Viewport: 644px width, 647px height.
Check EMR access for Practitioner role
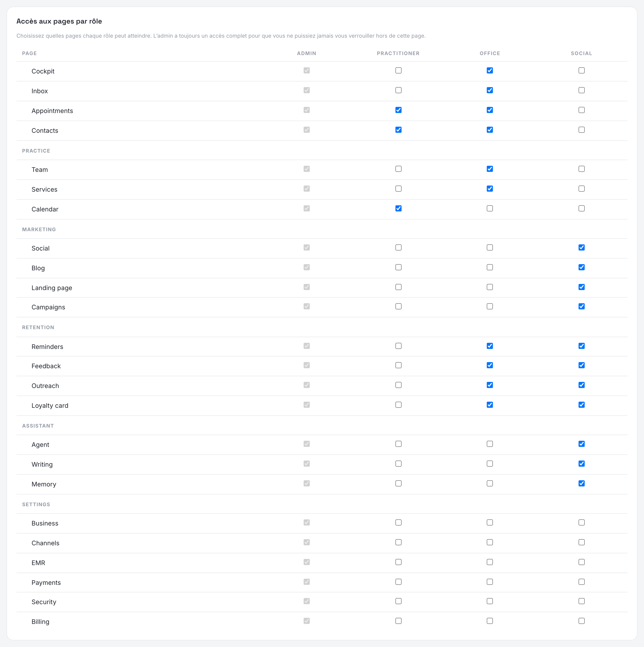[398, 562]
